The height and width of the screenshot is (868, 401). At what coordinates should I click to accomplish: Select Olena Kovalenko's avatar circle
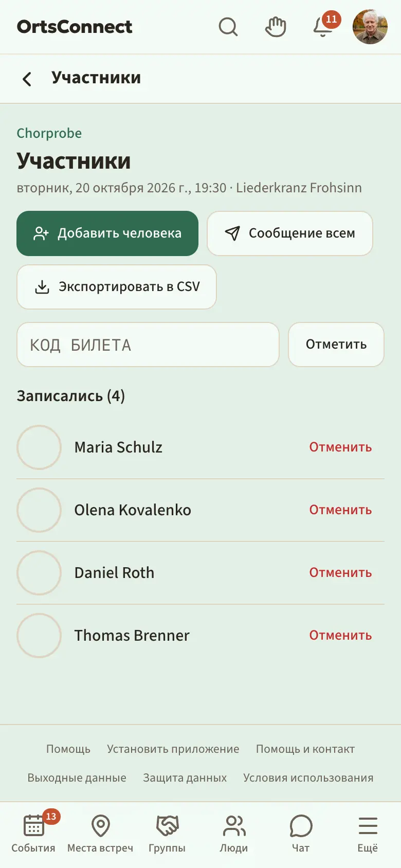click(39, 510)
